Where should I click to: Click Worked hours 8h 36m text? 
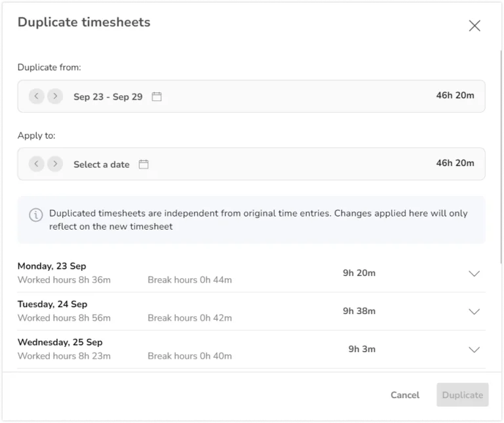pos(64,280)
